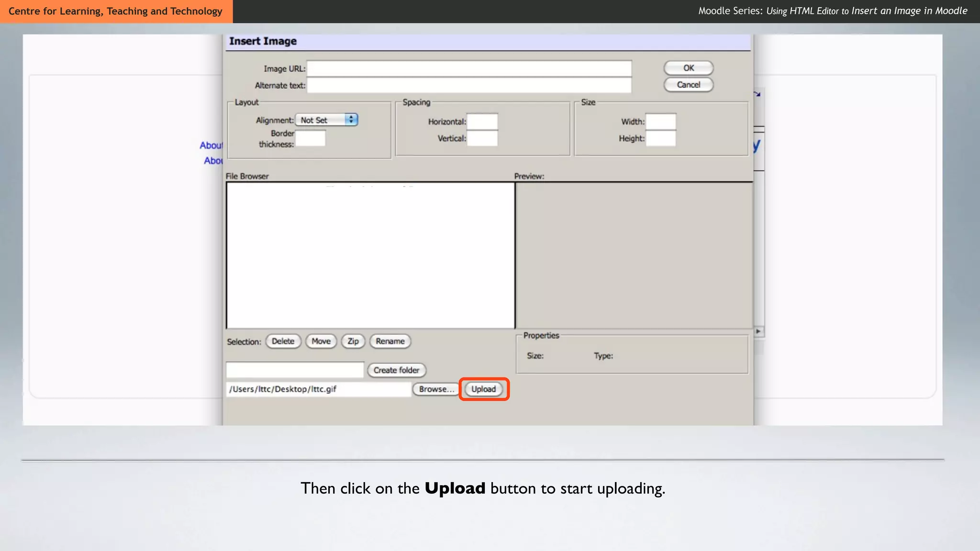Click the Horizontal spacing field
Image resolution: width=980 pixels, height=551 pixels.
pyautogui.click(x=482, y=121)
